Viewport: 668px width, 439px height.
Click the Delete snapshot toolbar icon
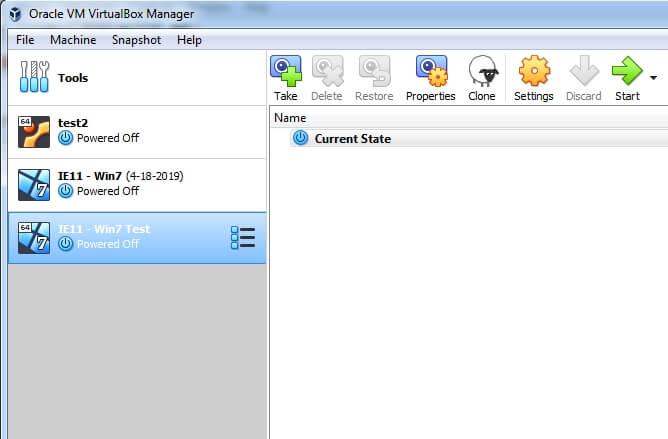coord(327,71)
